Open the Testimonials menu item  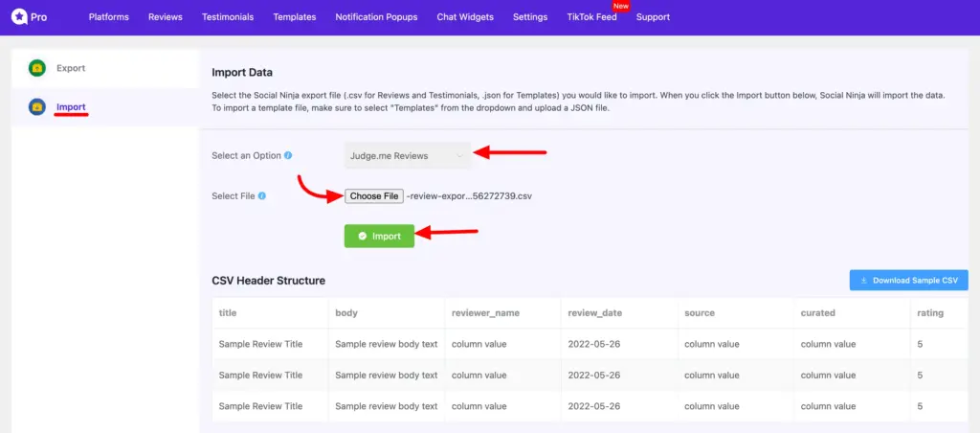[228, 17]
